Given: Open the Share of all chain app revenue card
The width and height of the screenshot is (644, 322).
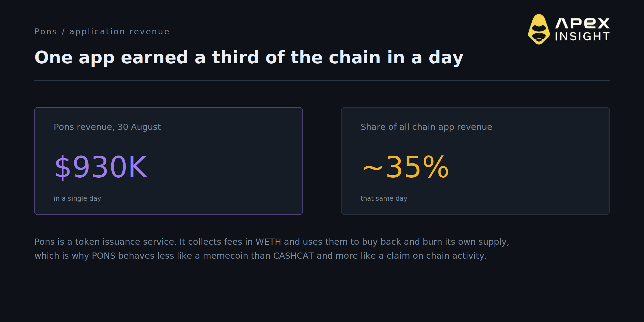Looking at the screenshot, I should (x=475, y=161).
